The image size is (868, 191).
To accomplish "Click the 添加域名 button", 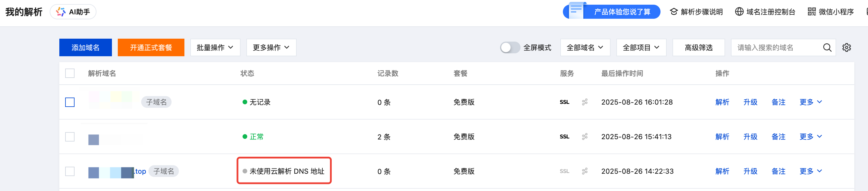I will pos(86,47).
